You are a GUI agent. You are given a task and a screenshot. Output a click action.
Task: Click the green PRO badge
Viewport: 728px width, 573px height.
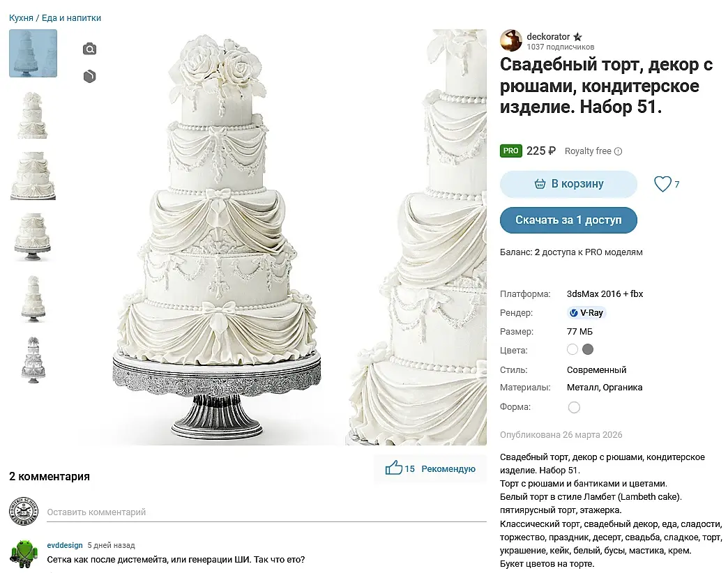pyautogui.click(x=510, y=151)
